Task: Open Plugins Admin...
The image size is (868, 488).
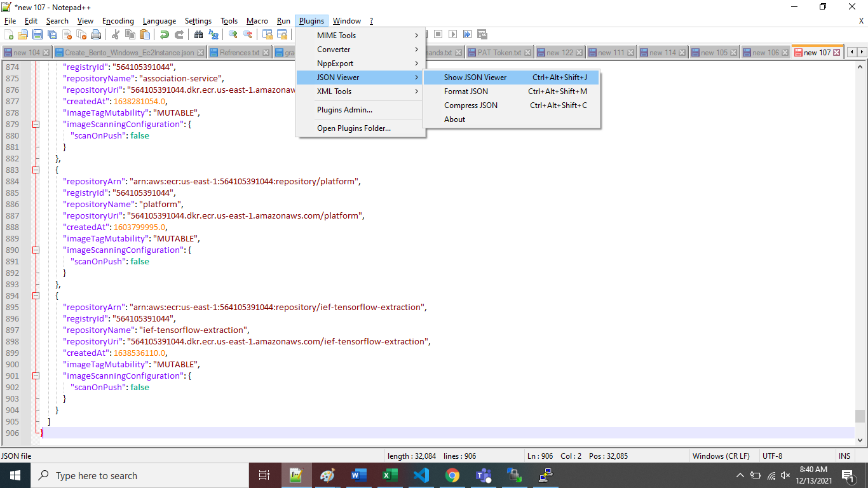Action: 360,110
